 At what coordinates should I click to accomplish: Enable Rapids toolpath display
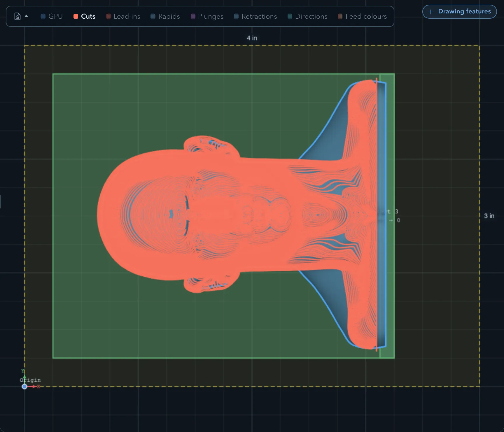(165, 16)
